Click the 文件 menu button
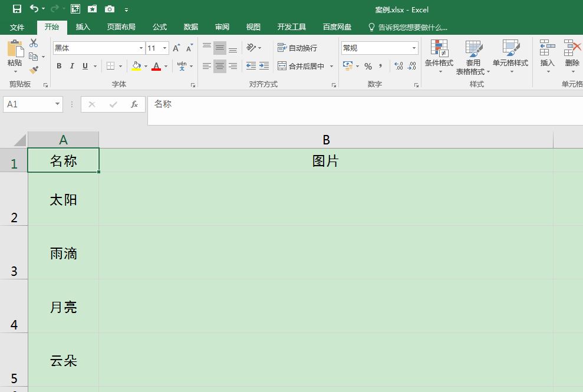 coord(17,27)
